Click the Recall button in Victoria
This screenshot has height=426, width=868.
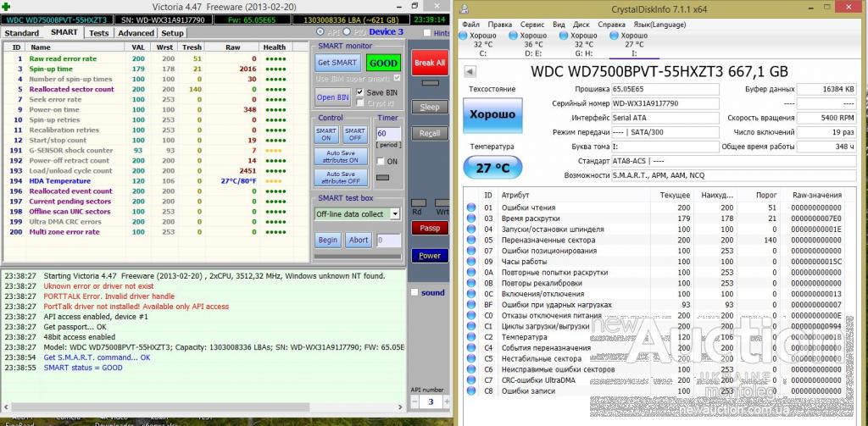[430, 133]
